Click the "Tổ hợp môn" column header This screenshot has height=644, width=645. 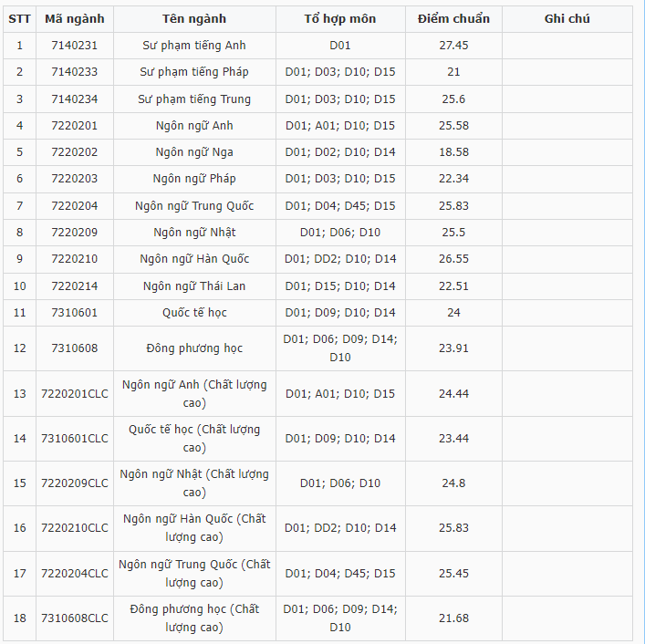tap(340, 19)
